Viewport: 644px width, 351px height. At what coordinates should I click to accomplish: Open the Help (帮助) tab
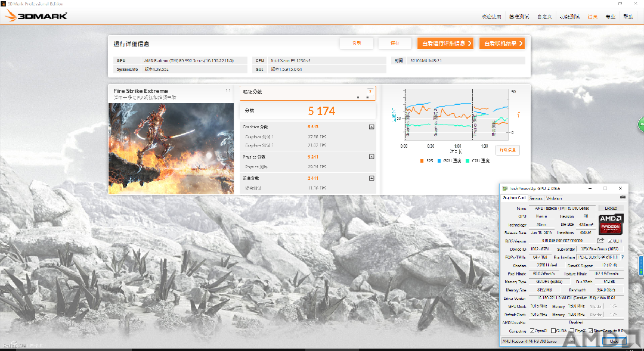(x=628, y=17)
